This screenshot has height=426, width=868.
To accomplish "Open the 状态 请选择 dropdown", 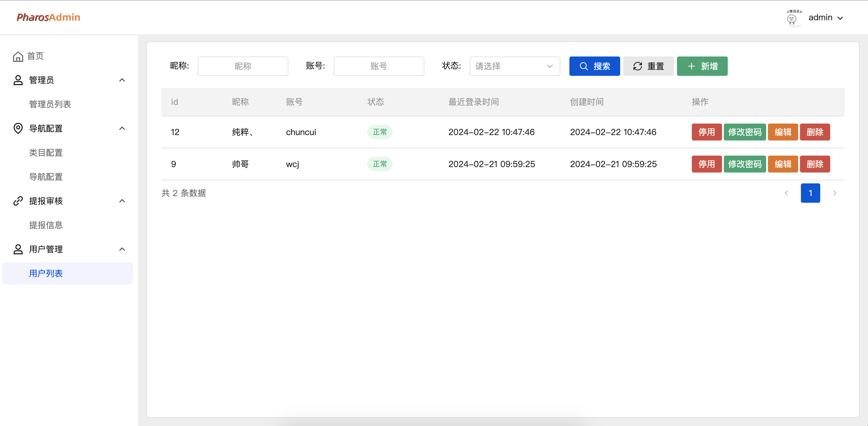I will point(514,66).
